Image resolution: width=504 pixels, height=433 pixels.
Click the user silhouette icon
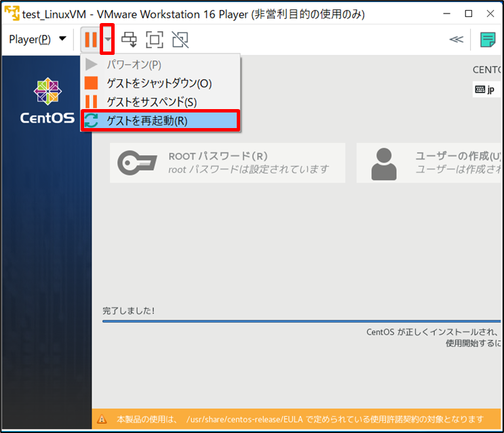pos(384,164)
